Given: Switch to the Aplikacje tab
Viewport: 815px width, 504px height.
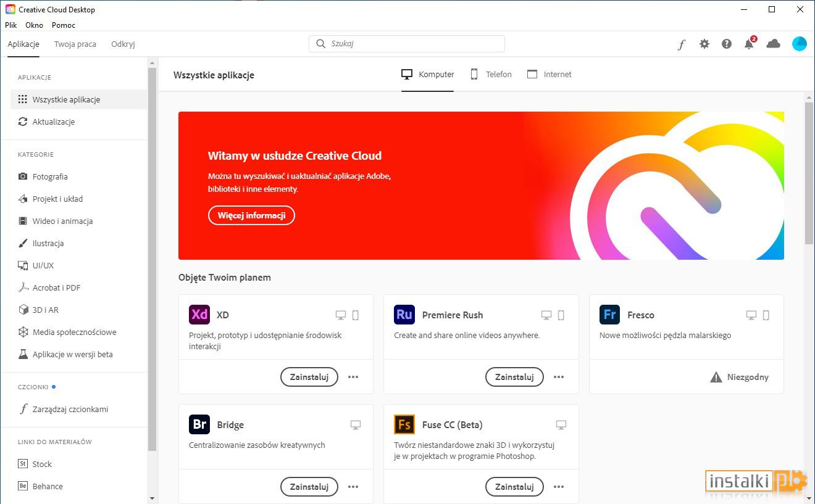Looking at the screenshot, I should pyautogui.click(x=23, y=44).
